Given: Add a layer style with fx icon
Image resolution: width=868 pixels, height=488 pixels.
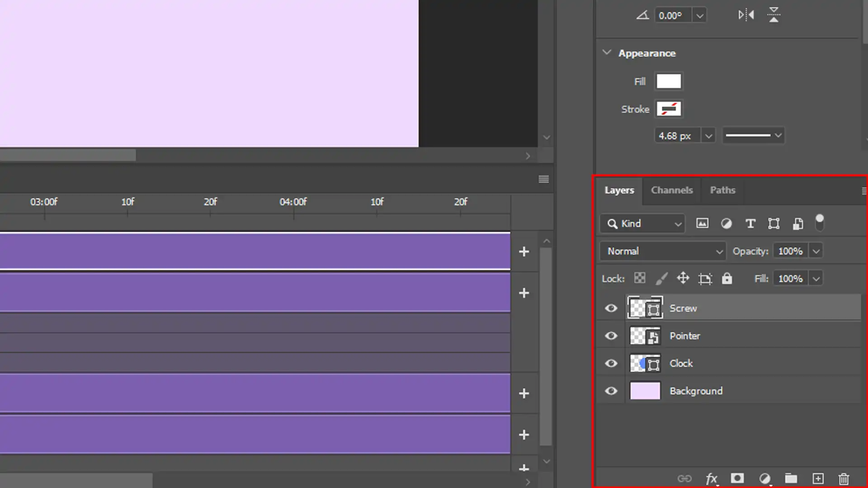Looking at the screenshot, I should coord(712,478).
